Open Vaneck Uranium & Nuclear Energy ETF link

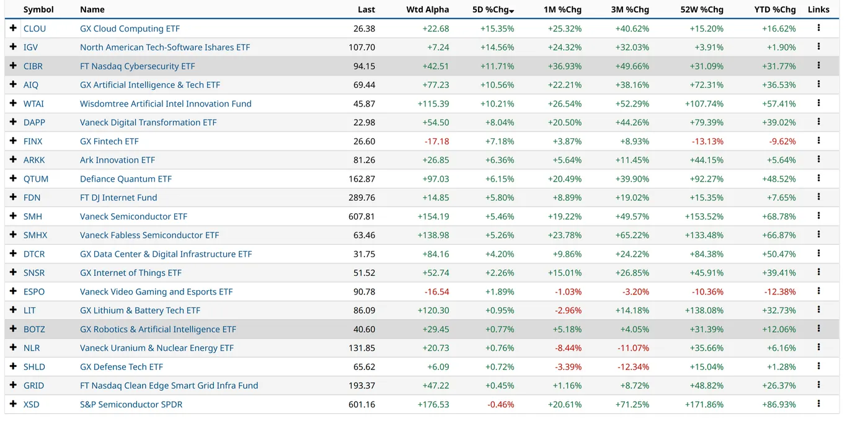(157, 348)
